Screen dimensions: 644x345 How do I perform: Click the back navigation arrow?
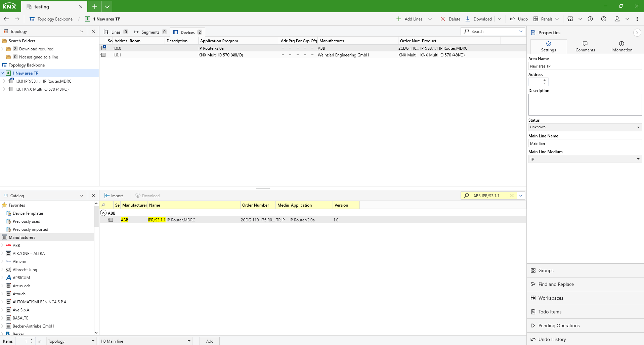point(6,19)
